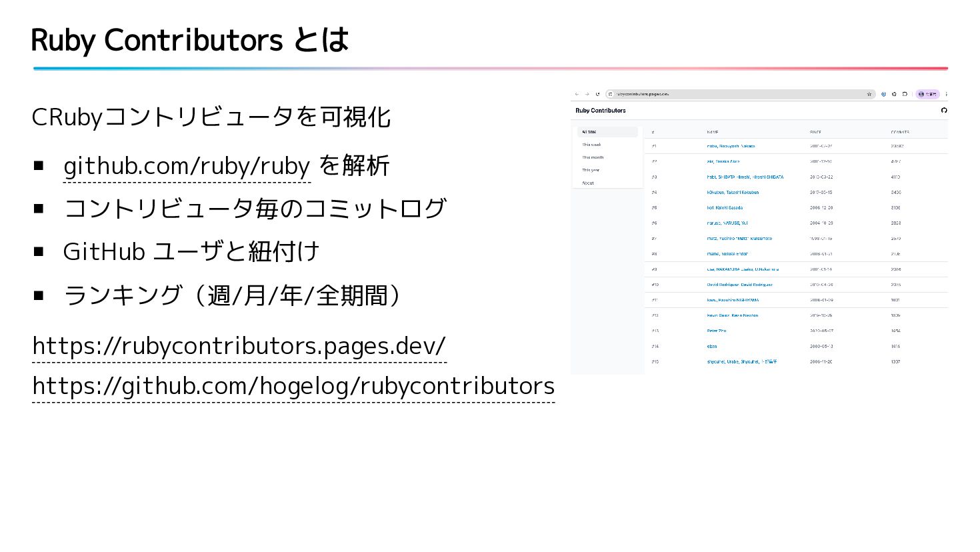Click bullet GitHub ユーザと紐付け
The width and height of the screenshot is (980, 552).
click(191, 251)
